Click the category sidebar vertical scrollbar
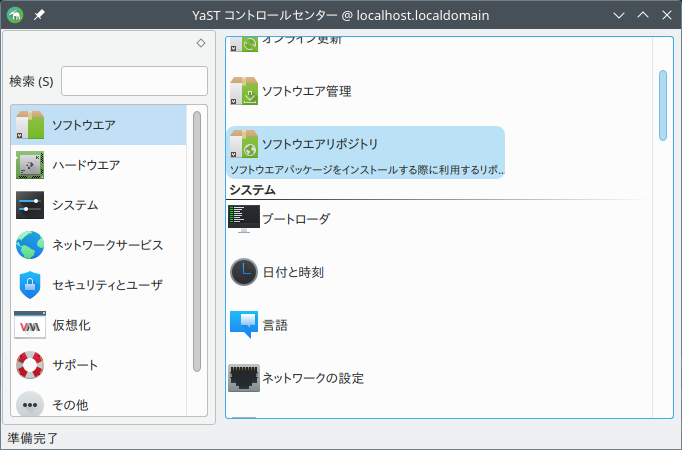 197,241
